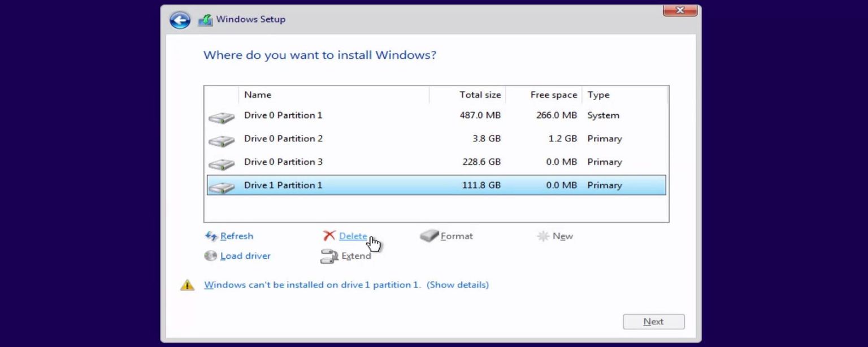This screenshot has height=347, width=868.
Task: Select the Extend partition icon
Action: tap(328, 255)
